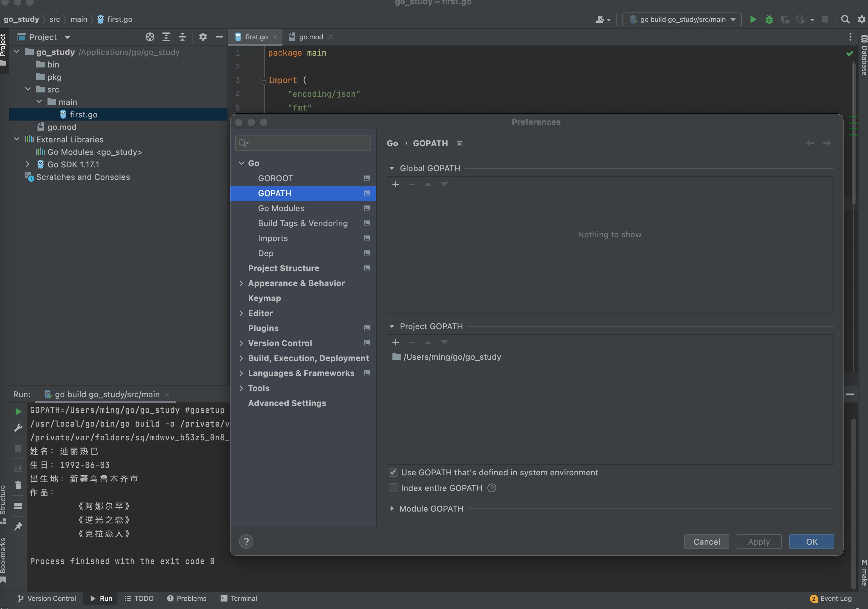Screen dimensions: 868x609
Task: Click the OK button in Preferences
Action: [x=811, y=542]
